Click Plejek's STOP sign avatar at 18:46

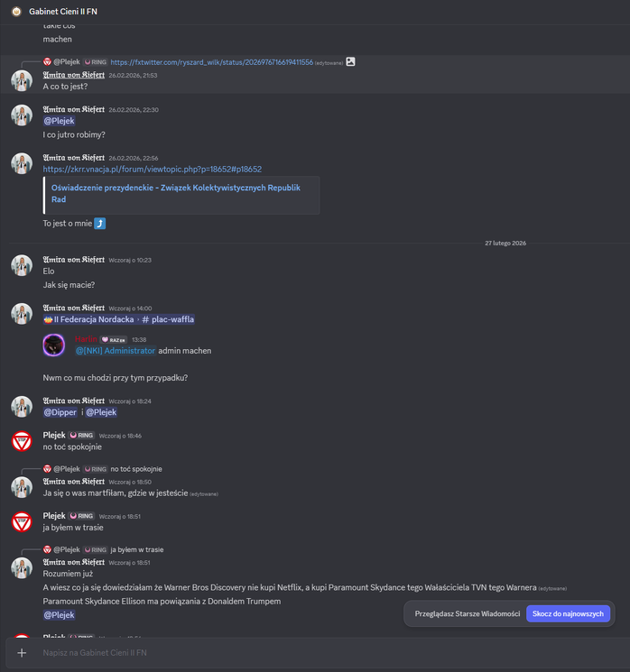coord(22,441)
